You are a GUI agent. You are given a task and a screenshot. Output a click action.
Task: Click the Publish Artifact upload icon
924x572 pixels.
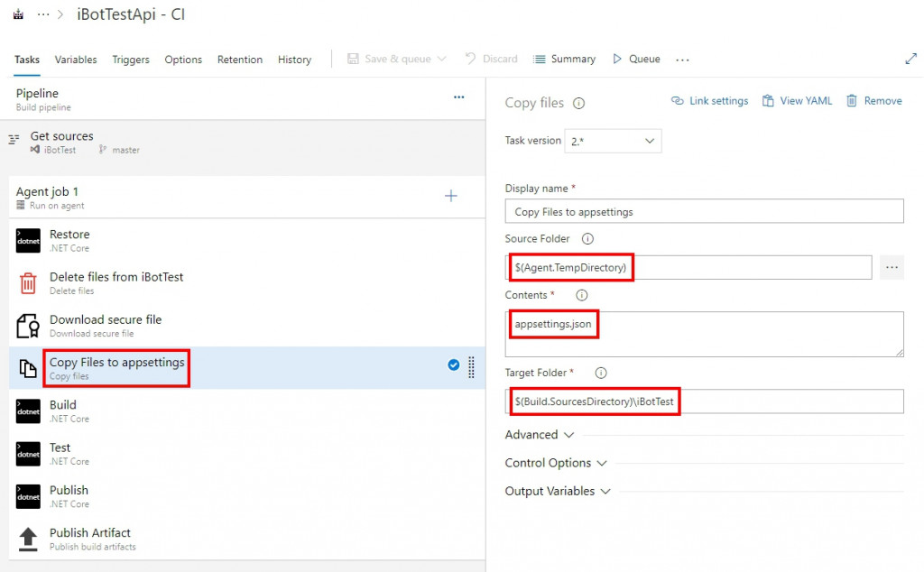[28, 539]
